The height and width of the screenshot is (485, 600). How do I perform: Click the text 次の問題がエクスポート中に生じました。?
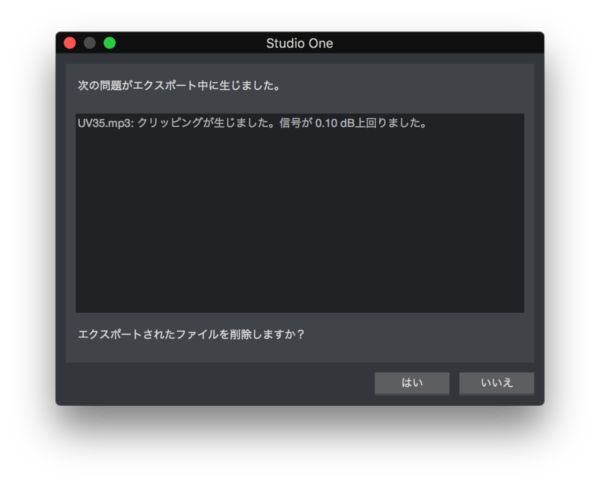click(x=179, y=85)
